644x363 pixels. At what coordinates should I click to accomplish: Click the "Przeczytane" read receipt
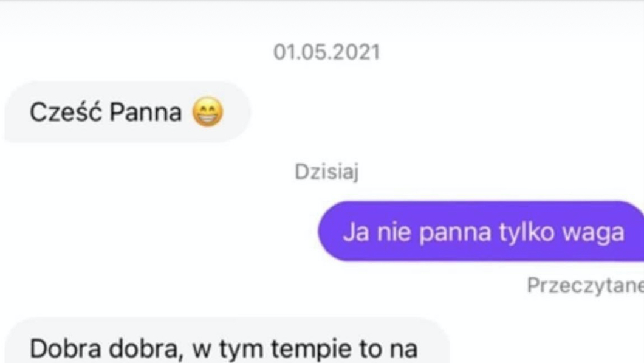585,285
